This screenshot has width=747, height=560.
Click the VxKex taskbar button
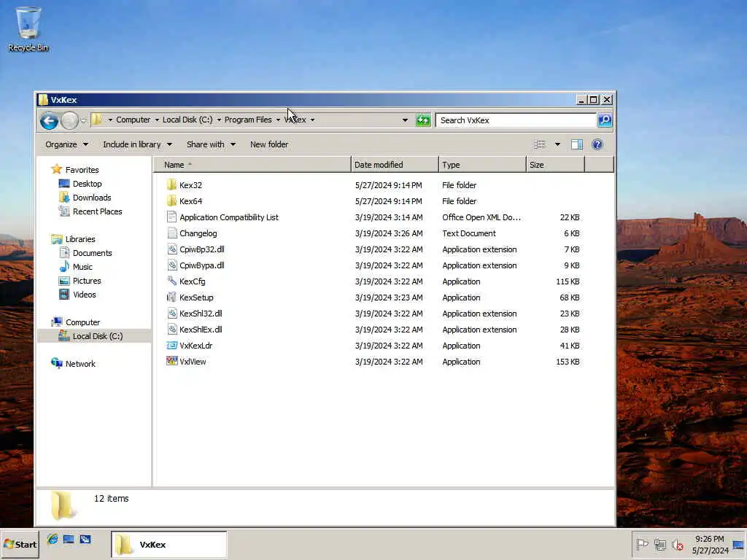169,544
